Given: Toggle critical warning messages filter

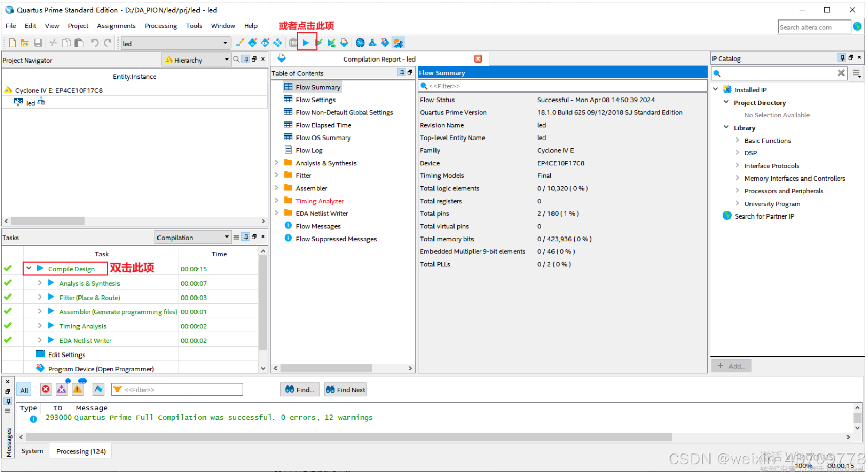Looking at the screenshot, I should [62, 389].
